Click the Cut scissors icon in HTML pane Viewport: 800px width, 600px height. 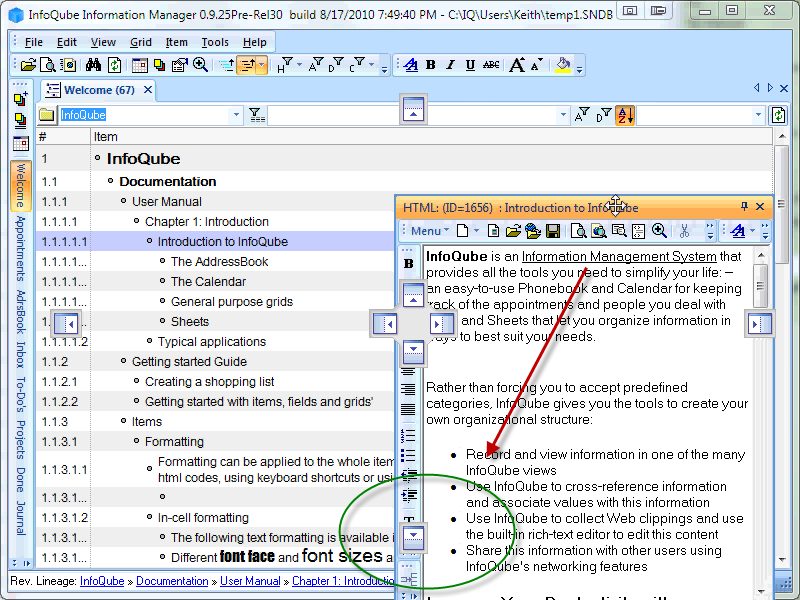684,231
